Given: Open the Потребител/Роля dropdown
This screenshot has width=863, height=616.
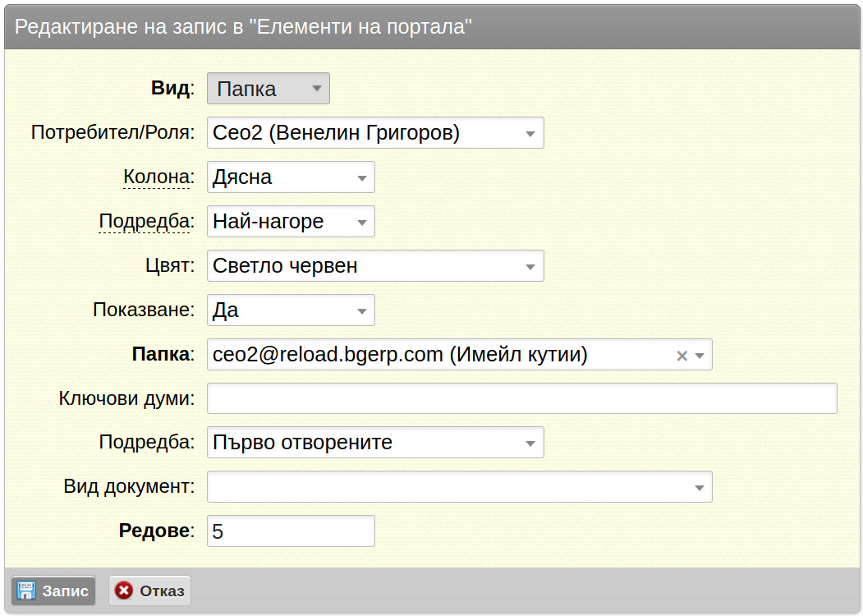Looking at the screenshot, I should click(x=375, y=133).
